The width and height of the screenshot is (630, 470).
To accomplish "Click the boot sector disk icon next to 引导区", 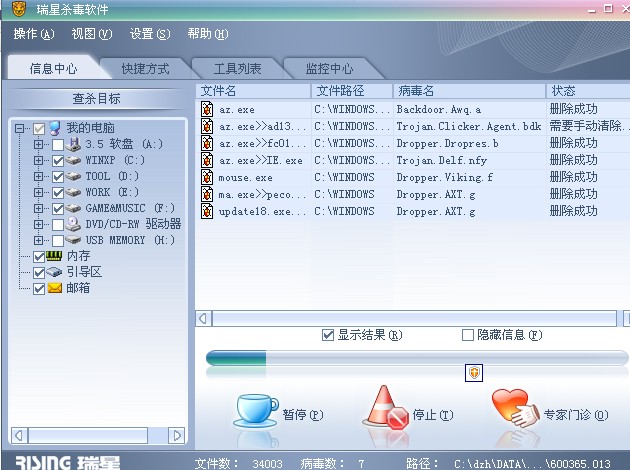I will pyautogui.click(x=54, y=272).
